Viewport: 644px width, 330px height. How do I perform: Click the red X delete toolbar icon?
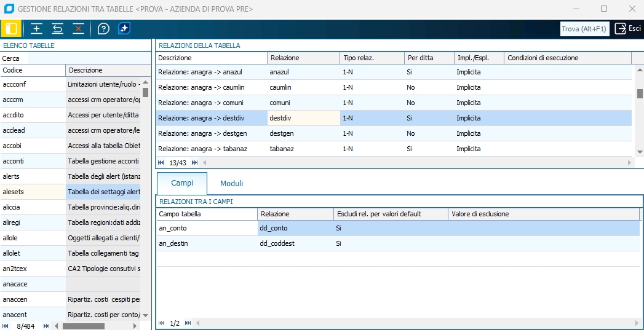(78, 29)
